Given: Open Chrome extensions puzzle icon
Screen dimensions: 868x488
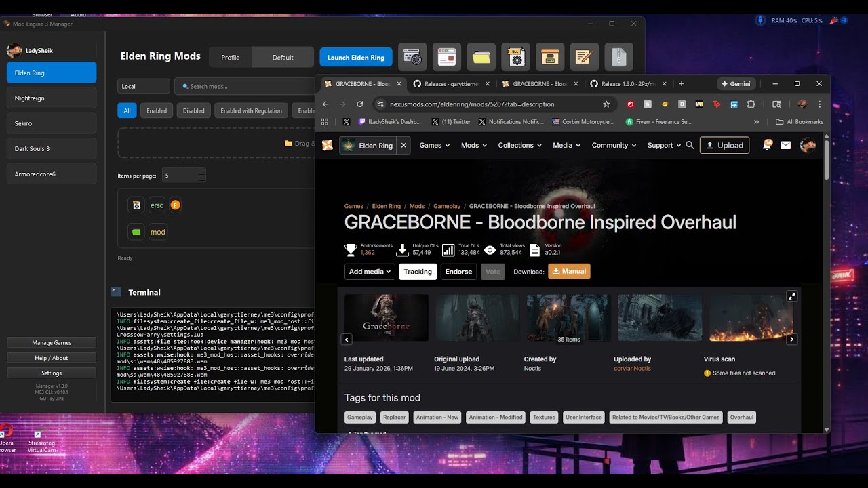Looking at the screenshot, I should [751, 104].
